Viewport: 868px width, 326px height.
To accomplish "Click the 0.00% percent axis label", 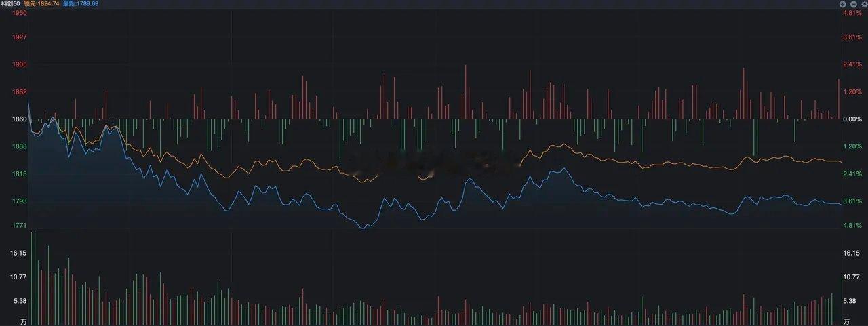I will (x=851, y=119).
